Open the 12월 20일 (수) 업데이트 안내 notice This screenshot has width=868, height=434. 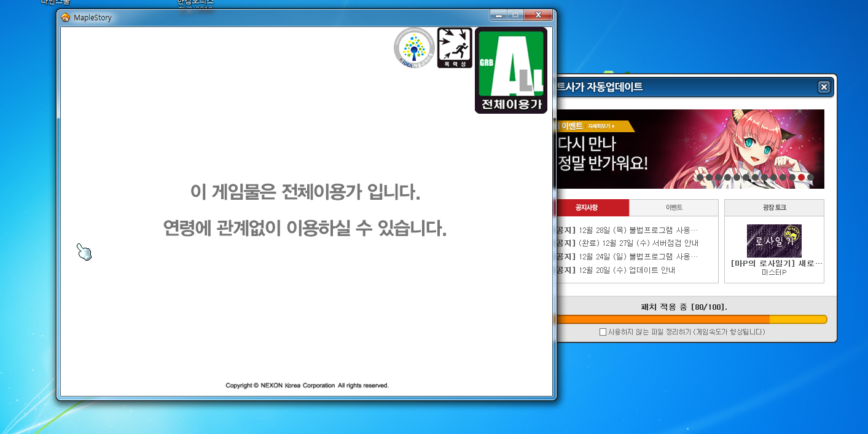pyautogui.click(x=616, y=270)
